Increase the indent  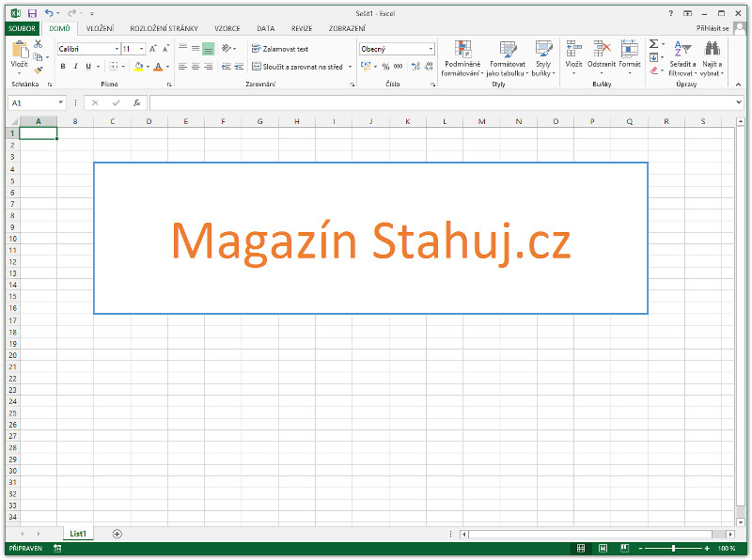tap(239, 67)
